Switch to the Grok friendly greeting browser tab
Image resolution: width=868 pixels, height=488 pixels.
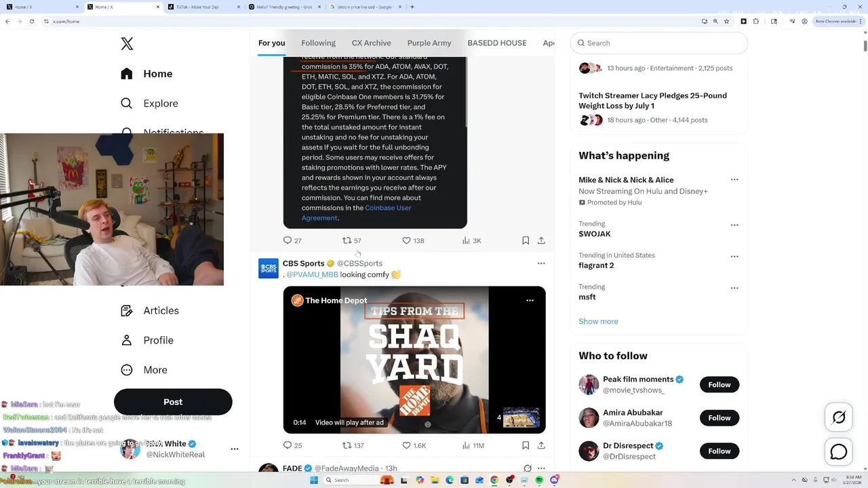click(x=283, y=7)
